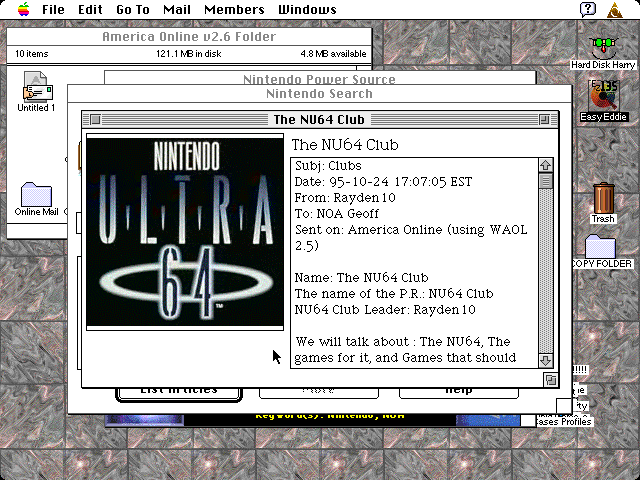The image size is (640, 480).
Task: Click the Help button in Nintendo Search window
Action: pyautogui.click(x=459, y=393)
